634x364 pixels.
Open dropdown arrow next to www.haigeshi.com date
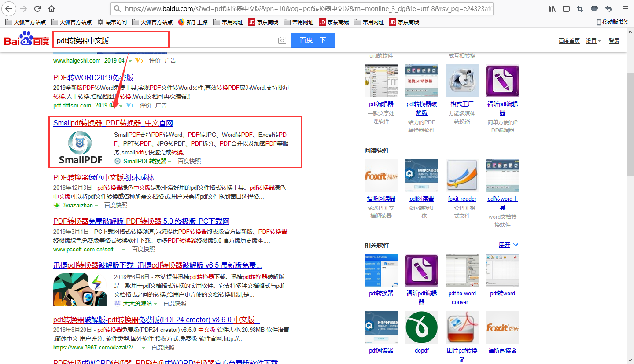129,61
